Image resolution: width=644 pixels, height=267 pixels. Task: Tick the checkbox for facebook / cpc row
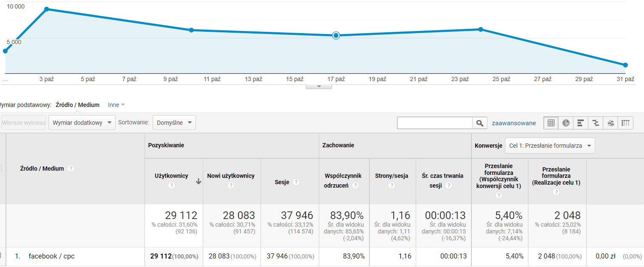0,256
